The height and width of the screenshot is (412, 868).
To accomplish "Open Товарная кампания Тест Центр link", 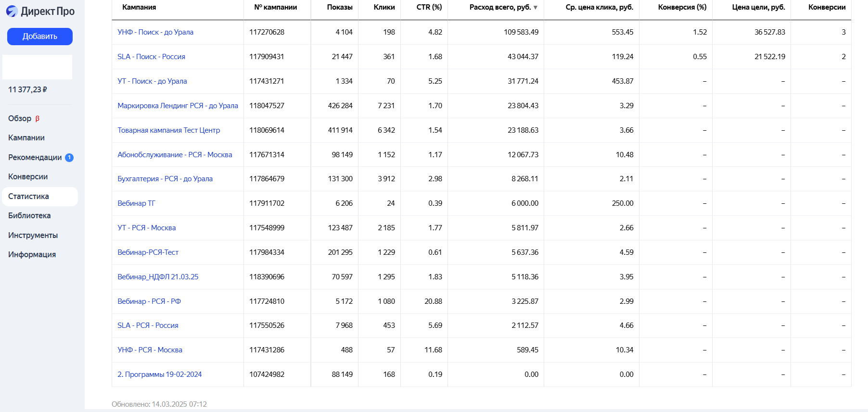I will coord(168,130).
